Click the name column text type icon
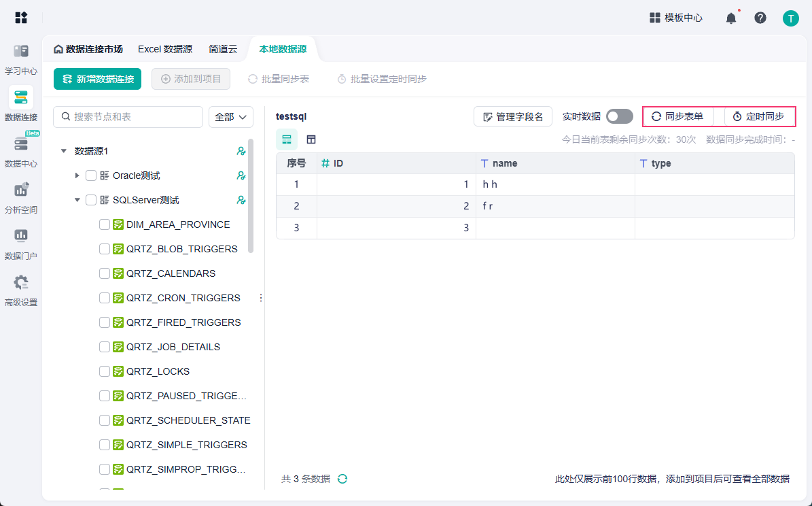812x506 pixels. (x=484, y=163)
